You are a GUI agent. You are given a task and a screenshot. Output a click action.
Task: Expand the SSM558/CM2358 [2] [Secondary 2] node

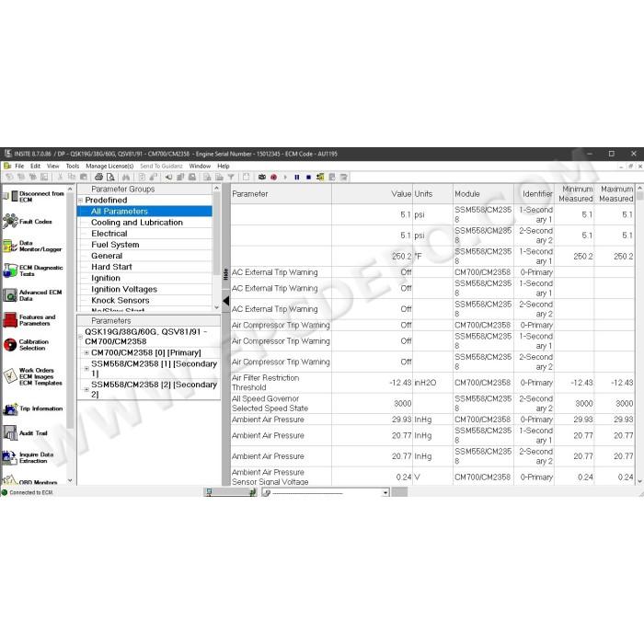coord(86,389)
